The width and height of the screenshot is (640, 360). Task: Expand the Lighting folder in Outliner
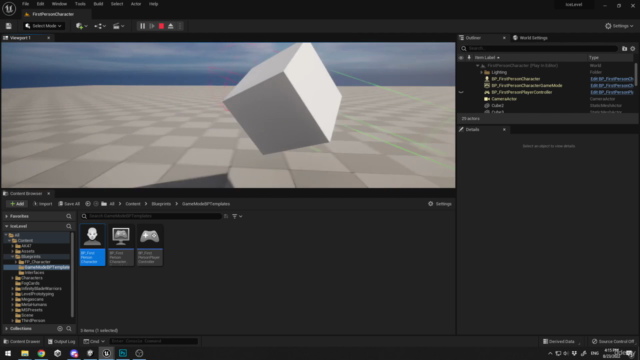(482, 72)
